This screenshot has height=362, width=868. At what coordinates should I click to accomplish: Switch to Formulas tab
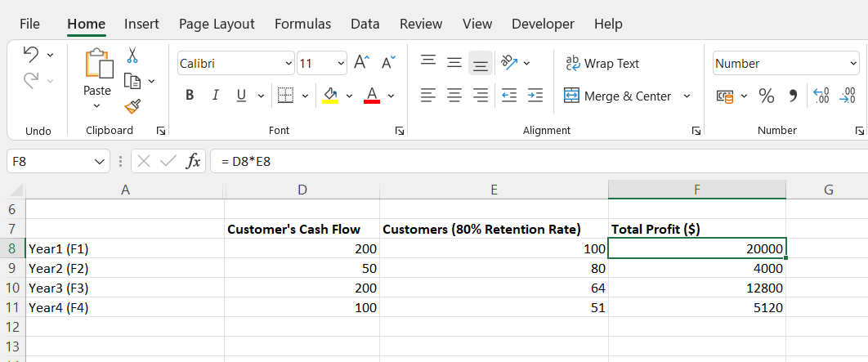302,24
